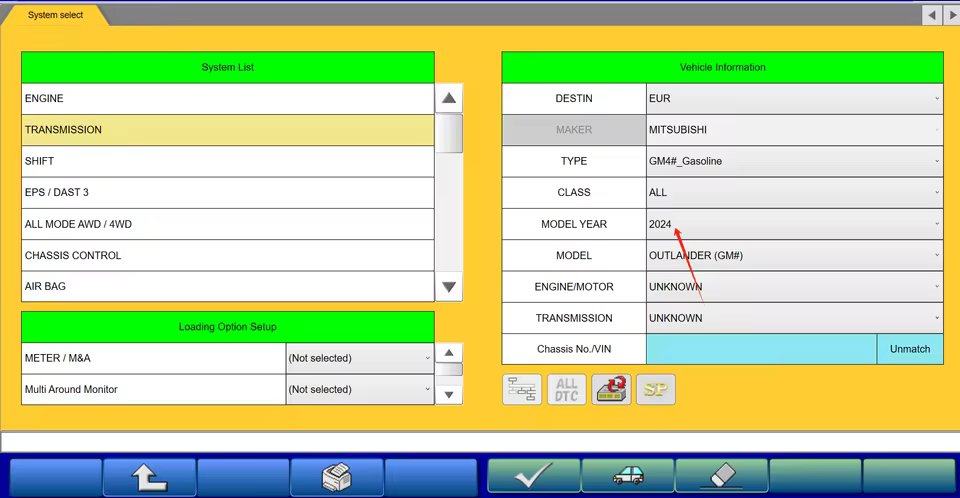Open the system tree diagram icon
The width and height of the screenshot is (960, 498).
[522, 389]
